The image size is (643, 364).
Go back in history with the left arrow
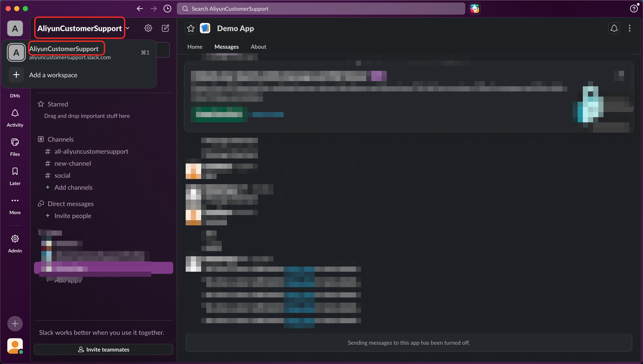pos(140,9)
